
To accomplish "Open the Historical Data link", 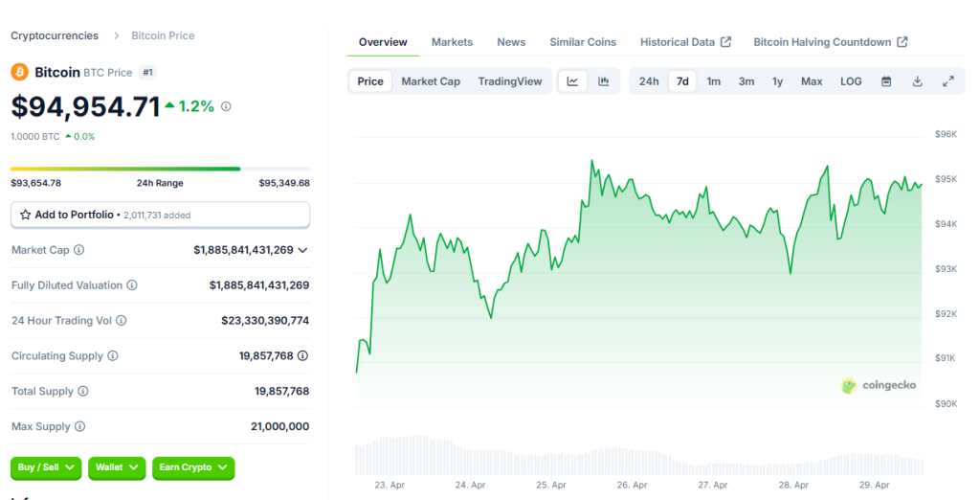I will pos(685,42).
